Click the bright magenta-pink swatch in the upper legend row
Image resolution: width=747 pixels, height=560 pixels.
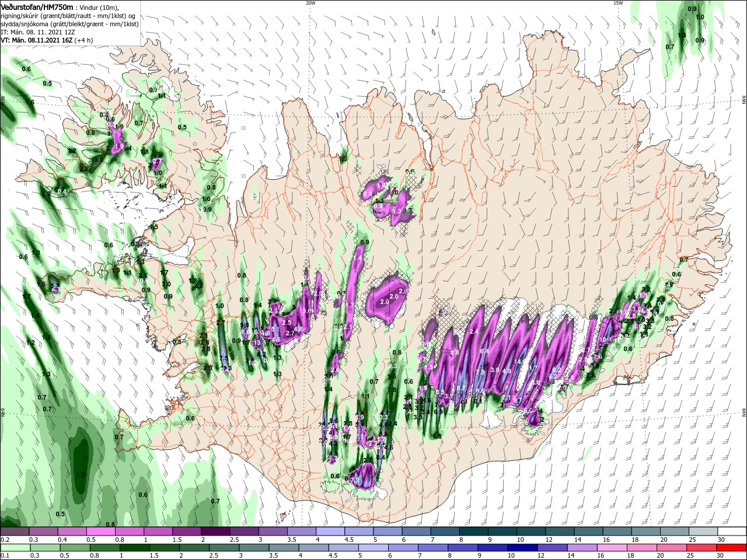(x=100, y=531)
